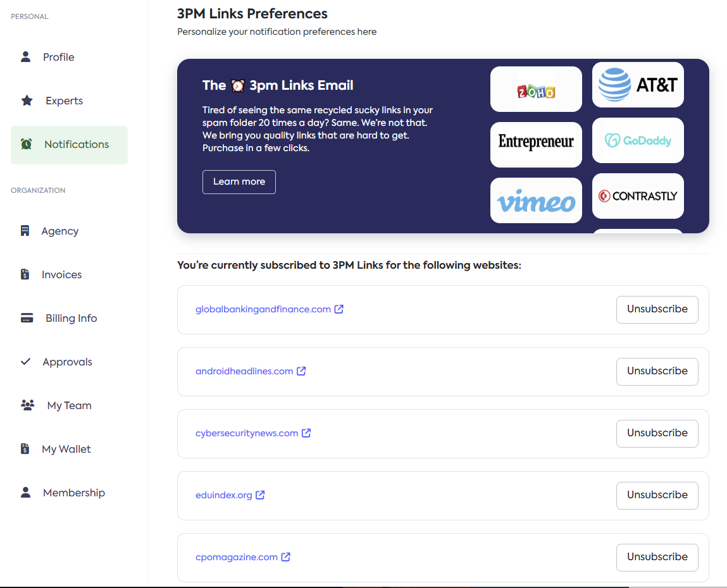Viewport: 727px width, 588px height.
Task: Click the Vimeo logo card
Action: [536, 200]
